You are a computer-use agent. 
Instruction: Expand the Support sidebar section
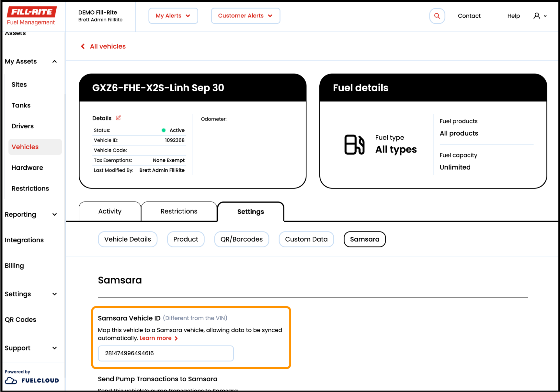[55, 348]
